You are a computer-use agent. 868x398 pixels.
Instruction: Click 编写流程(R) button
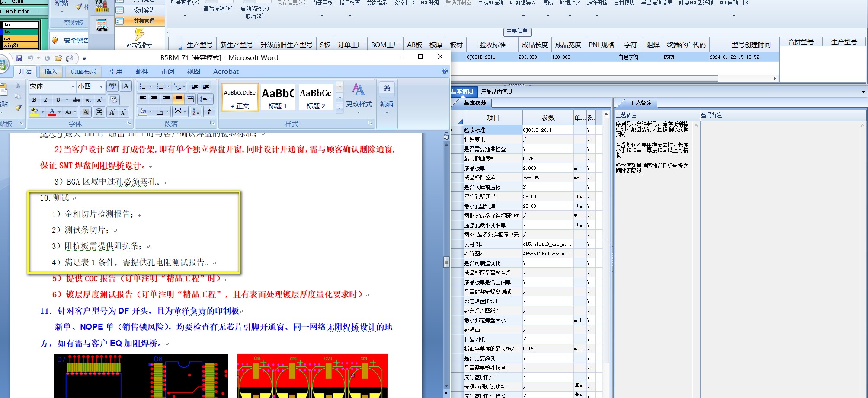[x=218, y=8]
